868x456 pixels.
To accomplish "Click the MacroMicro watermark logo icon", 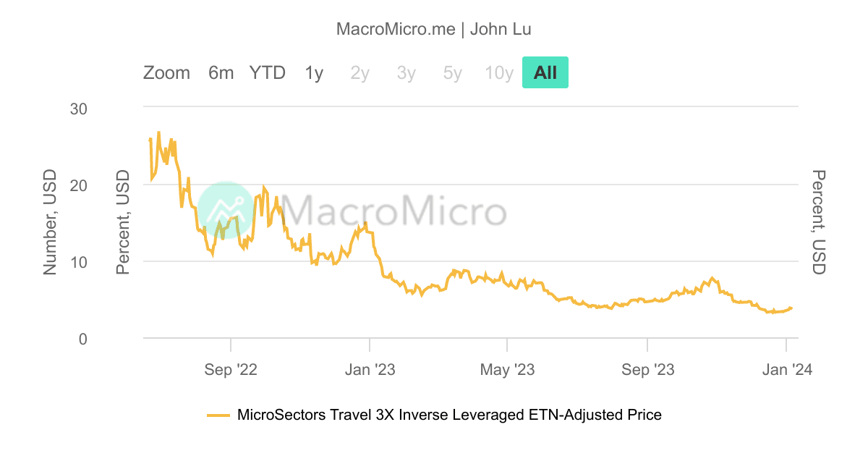I will (225, 211).
